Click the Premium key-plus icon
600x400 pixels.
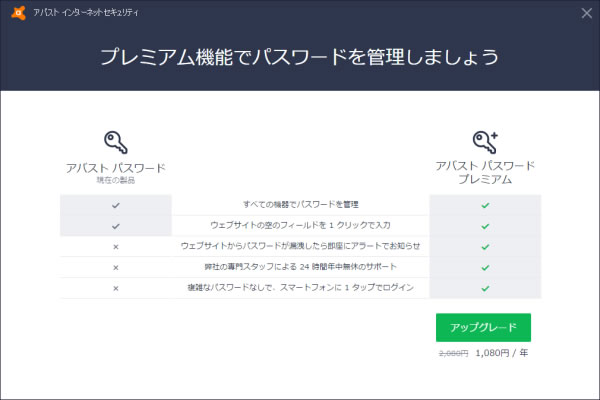pos(485,142)
